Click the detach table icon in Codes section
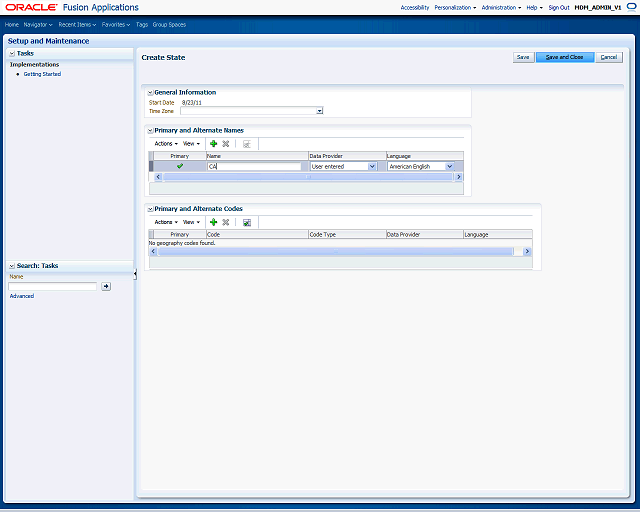The height and width of the screenshot is (512, 640). coord(247,223)
